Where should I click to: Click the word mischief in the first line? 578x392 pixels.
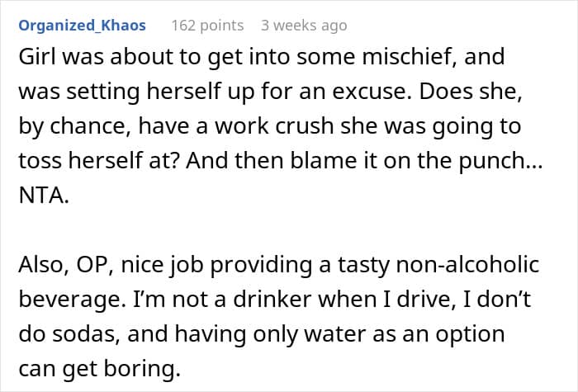pyautogui.click(x=410, y=56)
